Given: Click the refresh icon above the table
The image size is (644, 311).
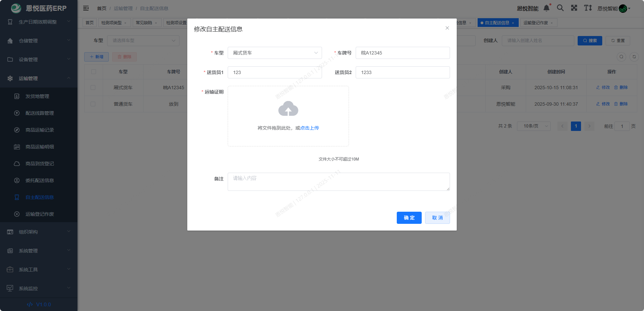Looking at the screenshot, I should 634,57.
